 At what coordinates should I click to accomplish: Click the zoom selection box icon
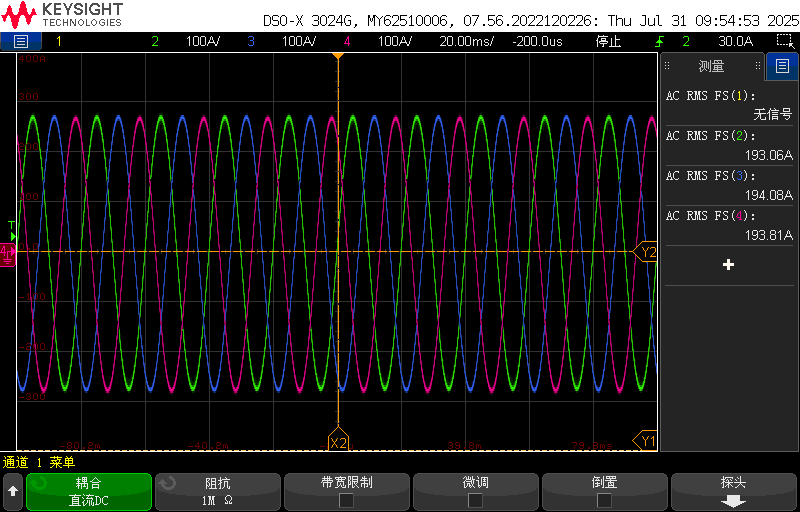tap(785, 41)
